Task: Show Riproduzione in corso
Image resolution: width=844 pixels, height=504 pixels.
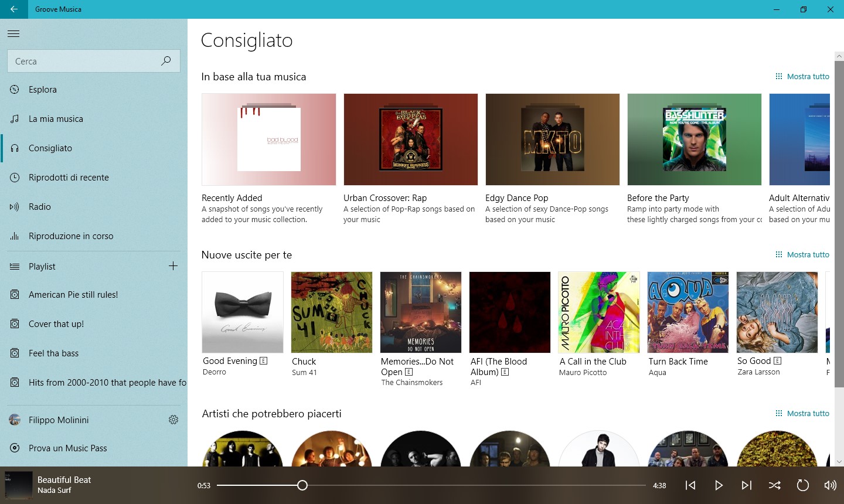Action: pos(94,236)
